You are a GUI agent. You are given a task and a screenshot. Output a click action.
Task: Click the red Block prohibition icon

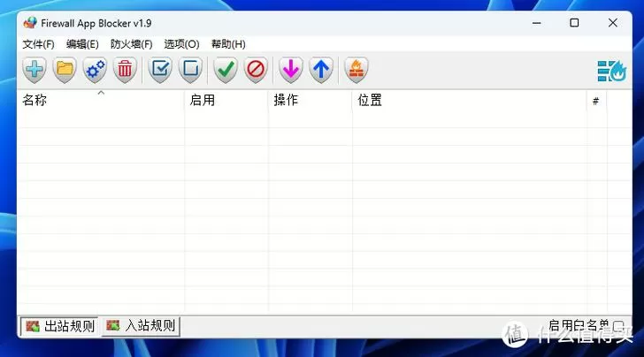[x=256, y=70]
